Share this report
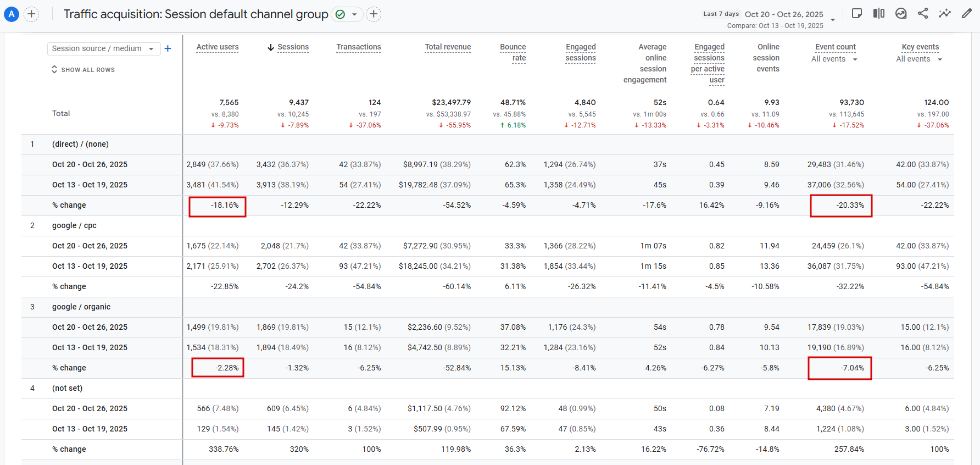The width and height of the screenshot is (980, 465). 923,14
